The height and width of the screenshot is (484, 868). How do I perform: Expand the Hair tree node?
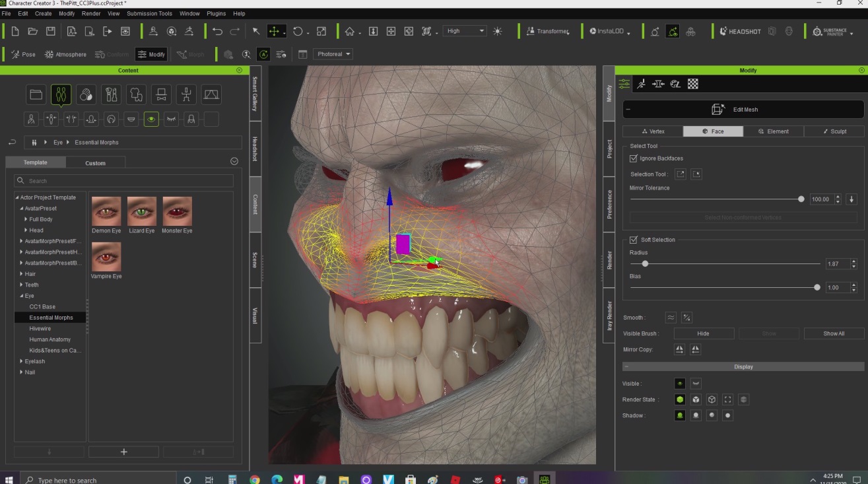[x=21, y=274]
